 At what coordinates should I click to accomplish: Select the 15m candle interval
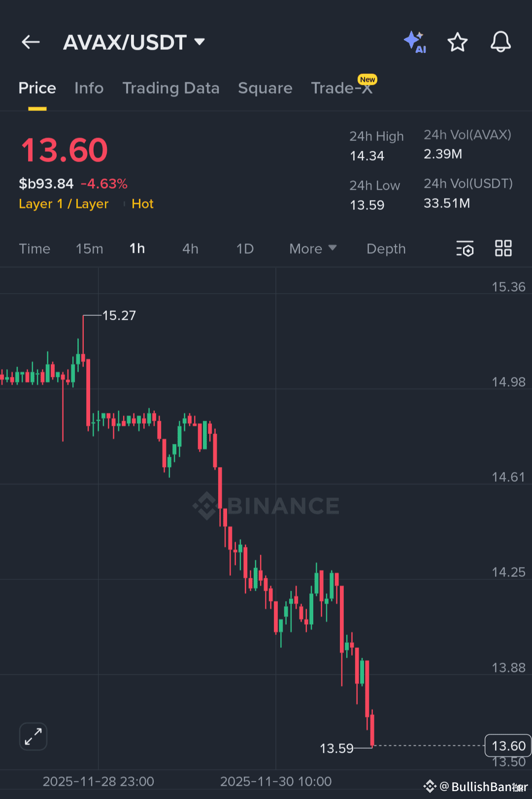coord(89,249)
